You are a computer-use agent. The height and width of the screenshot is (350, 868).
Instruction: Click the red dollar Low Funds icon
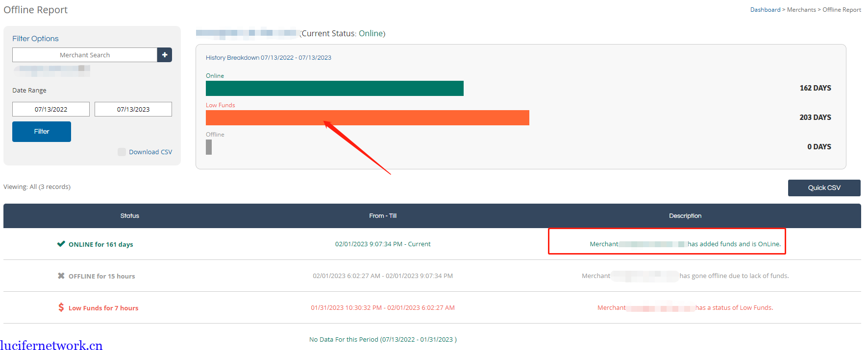pos(61,307)
